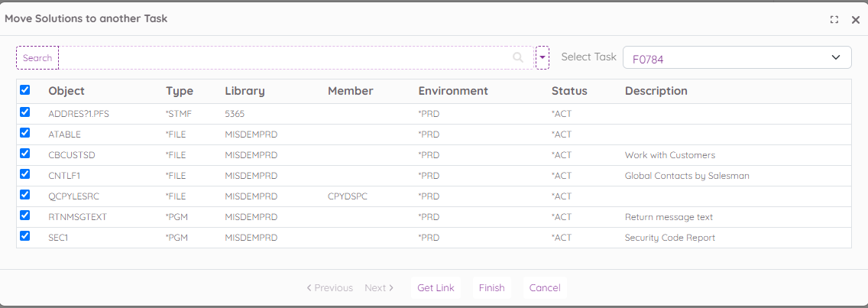868x308 pixels.
Task: Toggle the RTNMSGTEXT row checkbox
Action: (x=25, y=216)
